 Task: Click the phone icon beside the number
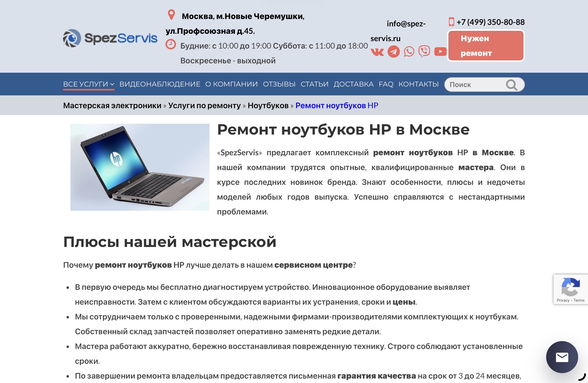click(x=451, y=22)
